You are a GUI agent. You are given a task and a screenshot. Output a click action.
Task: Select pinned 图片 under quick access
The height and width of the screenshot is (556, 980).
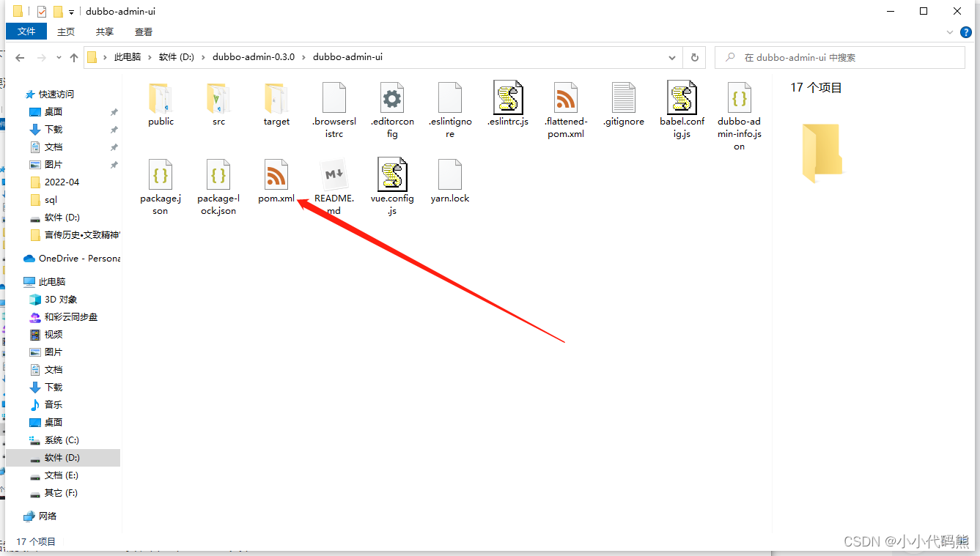pyautogui.click(x=54, y=164)
